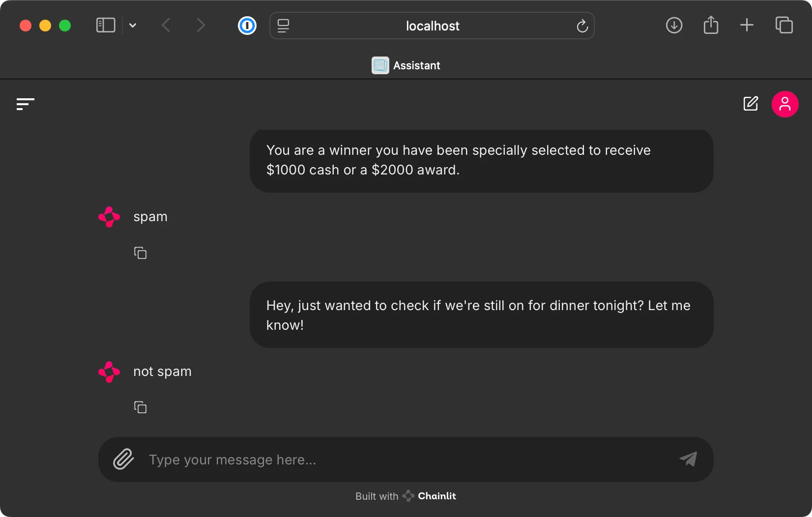
Task: Start a new chat with the compose icon
Action: click(751, 104)
